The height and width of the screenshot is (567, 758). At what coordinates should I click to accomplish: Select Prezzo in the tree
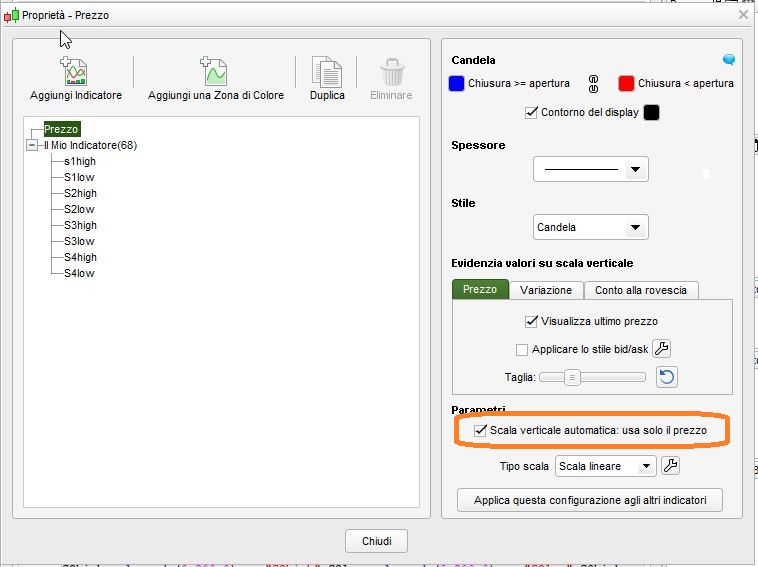coord(61,129)
